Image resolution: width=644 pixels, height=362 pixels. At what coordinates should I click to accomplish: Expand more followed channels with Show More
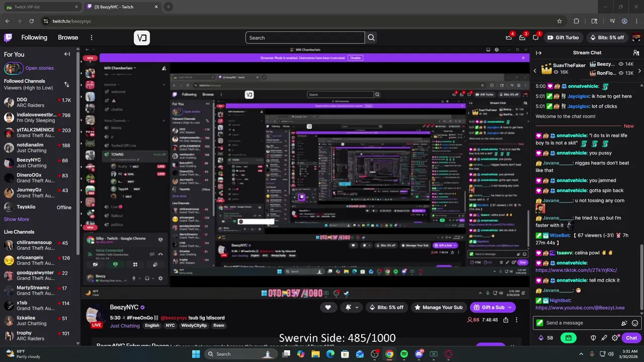point(17,219)
